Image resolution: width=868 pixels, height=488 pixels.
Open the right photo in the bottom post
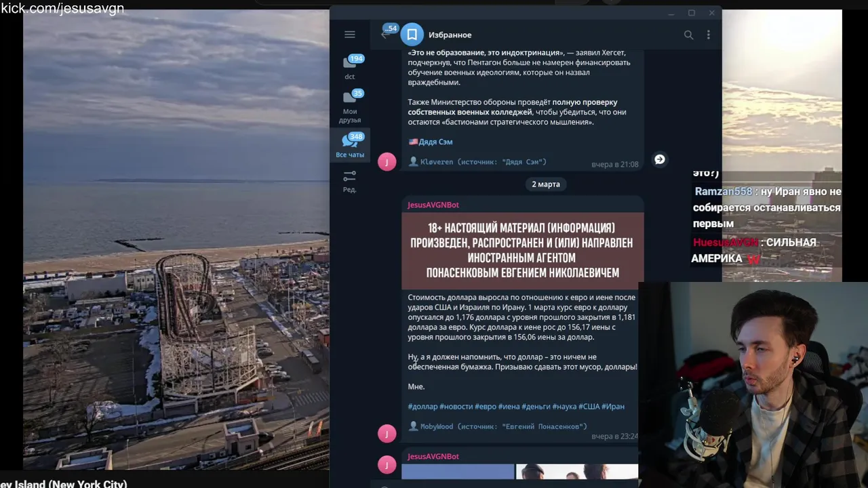tap(577, 472)
